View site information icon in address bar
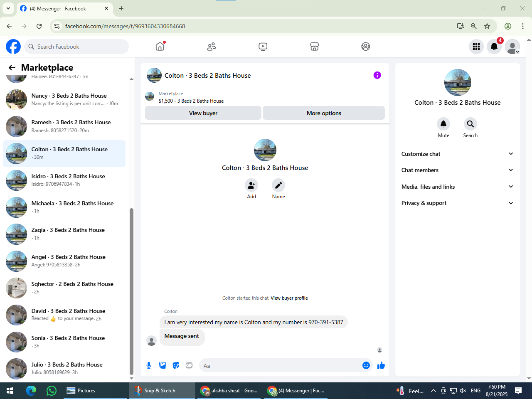The width and height of the screenshot is (532, 399). [x=57, y=26]
